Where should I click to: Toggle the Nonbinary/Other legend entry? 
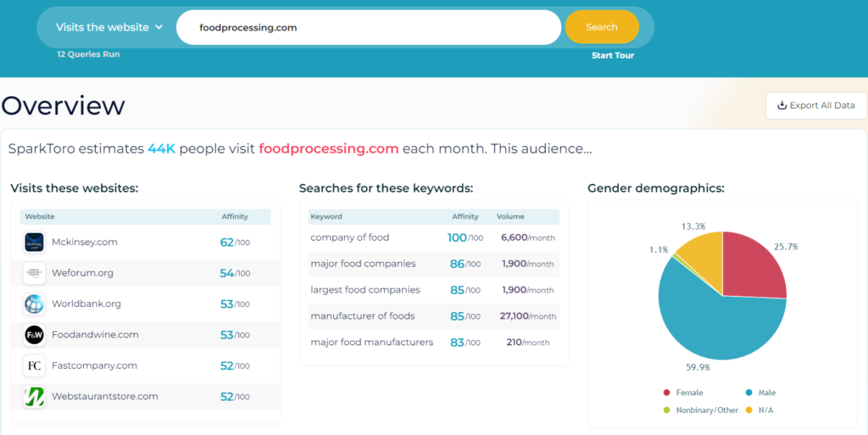click(701, 410)
